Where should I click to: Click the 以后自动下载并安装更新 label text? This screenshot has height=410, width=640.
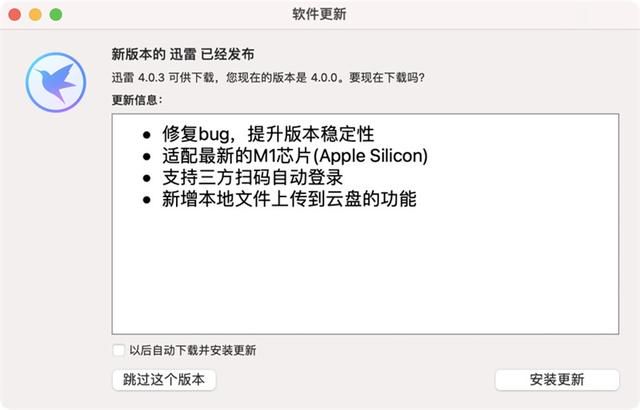[x=193, y=350]
